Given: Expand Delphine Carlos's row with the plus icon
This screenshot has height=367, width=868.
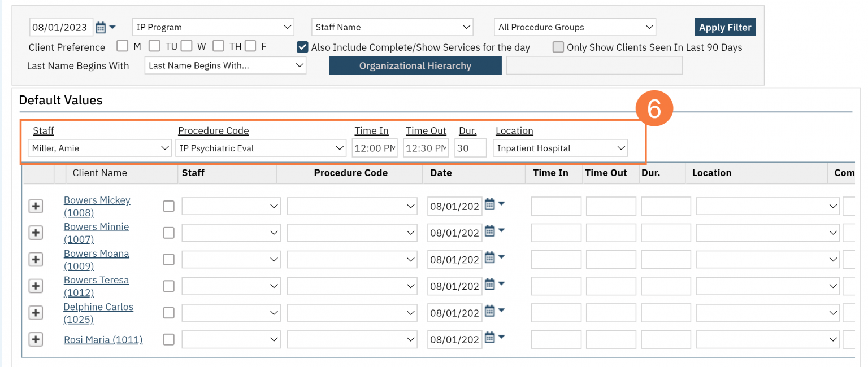Looking at the screenshot, I should click(x=36, y=312).
